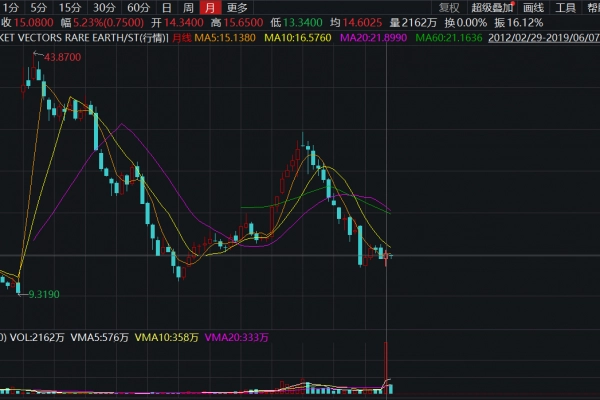Select the 15分 chart interval
Viewport: 600px width, 400px height.
click(70, 8)
